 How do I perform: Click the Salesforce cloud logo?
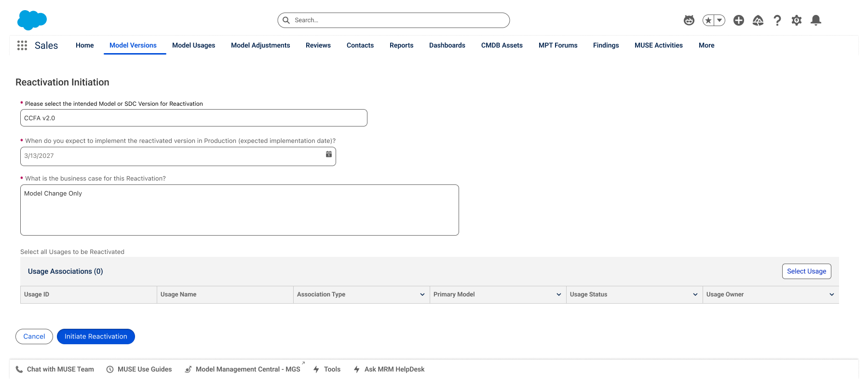32,20
